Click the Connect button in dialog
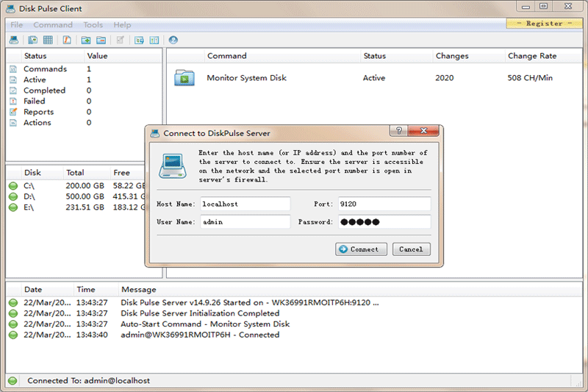Viewport: 588px width, 392px height. coord(361,249)
